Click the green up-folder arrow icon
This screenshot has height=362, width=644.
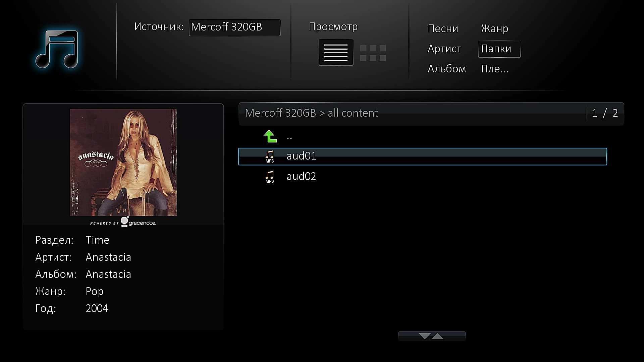point(270,136)
